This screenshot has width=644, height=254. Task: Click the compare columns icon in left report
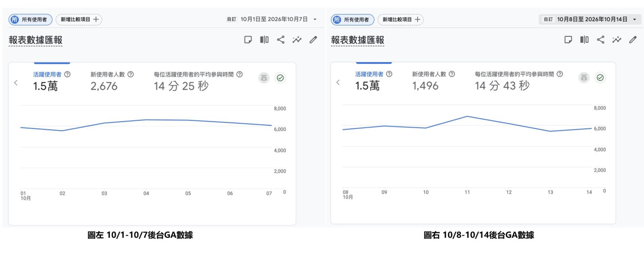tap(264, 40)
